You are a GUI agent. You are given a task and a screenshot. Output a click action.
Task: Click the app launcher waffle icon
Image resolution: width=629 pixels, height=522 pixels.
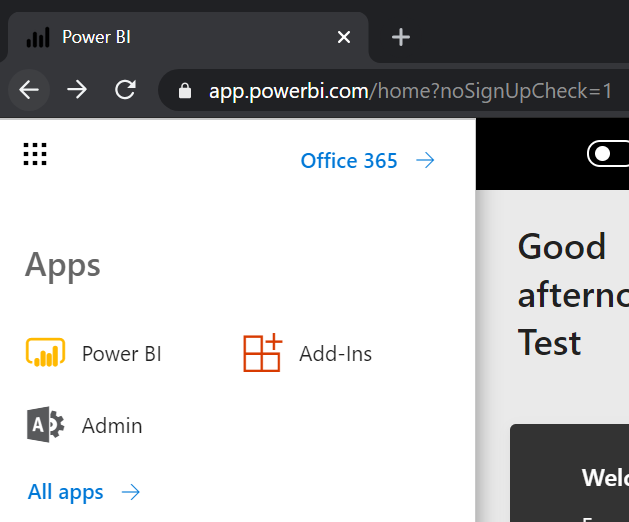[35, 154]
